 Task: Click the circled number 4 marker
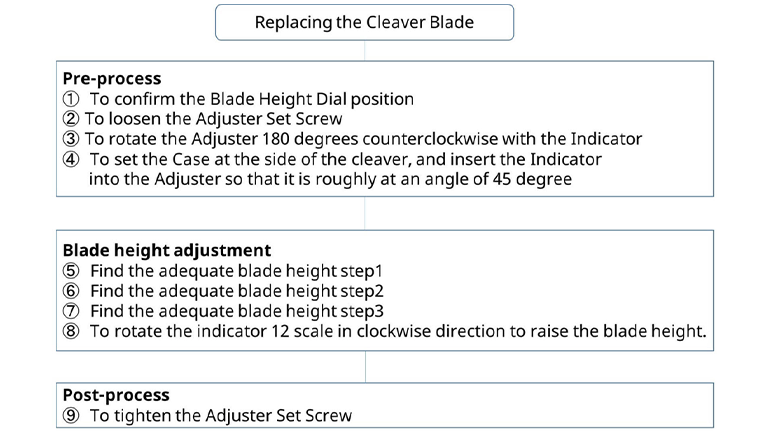70,159
